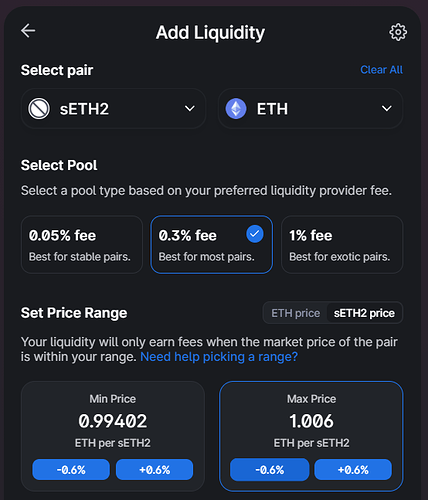Click the blue checkmark on 0.3% fee
Viewport: 428px width, 500px height.
255,234
